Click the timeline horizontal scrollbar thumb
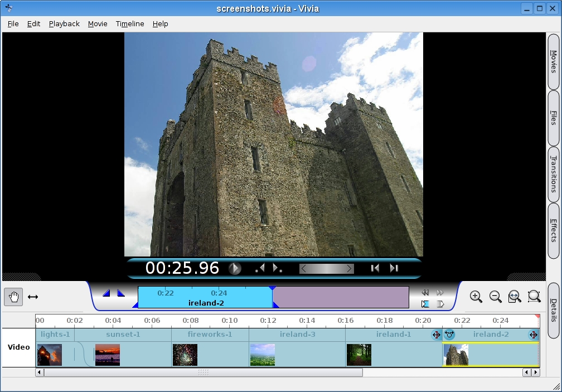This screenshot has height=392, width=562. coord(203,372)
